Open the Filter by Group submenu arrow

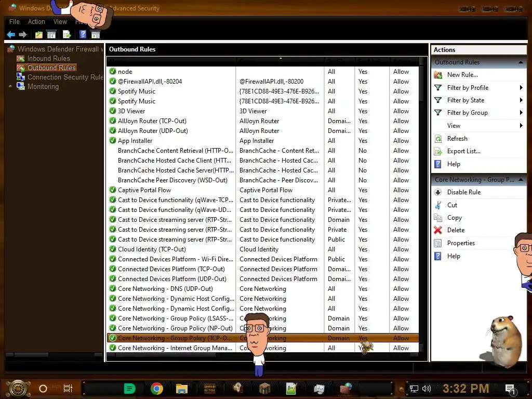tap(521, 113)
